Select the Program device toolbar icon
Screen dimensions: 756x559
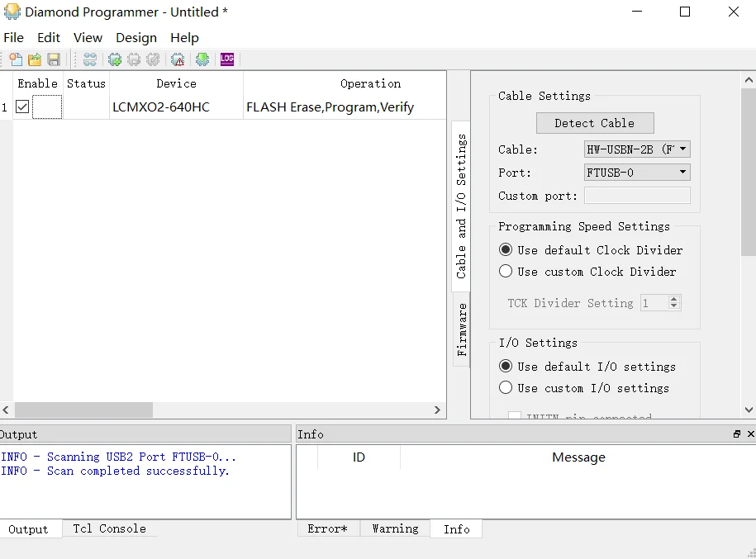point(202,59)
